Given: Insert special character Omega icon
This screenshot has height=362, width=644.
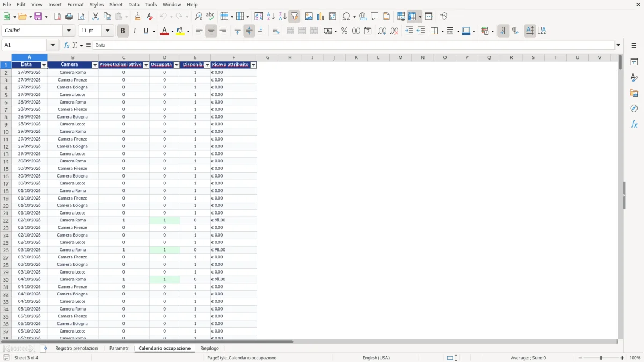Looking at the screenshot, I should (346, 17).
